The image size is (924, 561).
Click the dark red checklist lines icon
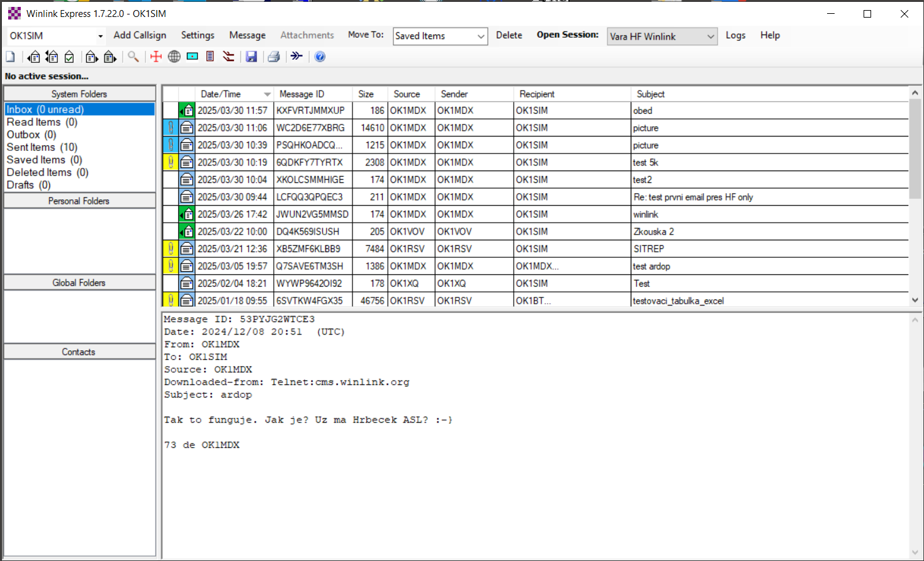228,57
